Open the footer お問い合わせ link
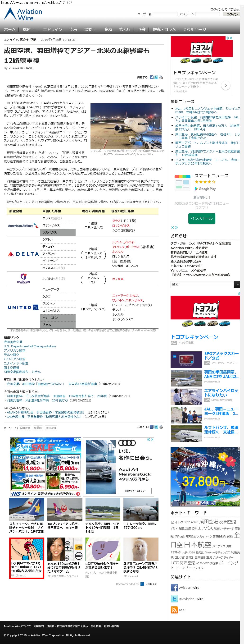 click(112, 626)
